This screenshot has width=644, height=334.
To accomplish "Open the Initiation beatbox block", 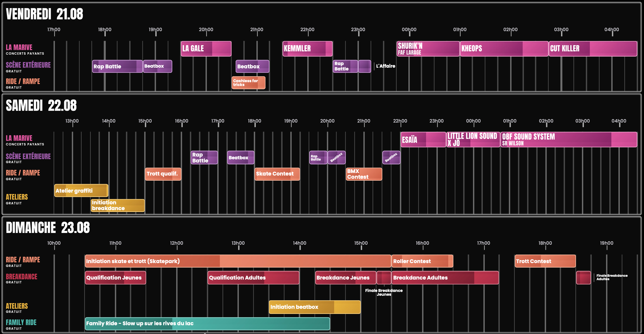I will pyautogui.click(x=315, y=307).
